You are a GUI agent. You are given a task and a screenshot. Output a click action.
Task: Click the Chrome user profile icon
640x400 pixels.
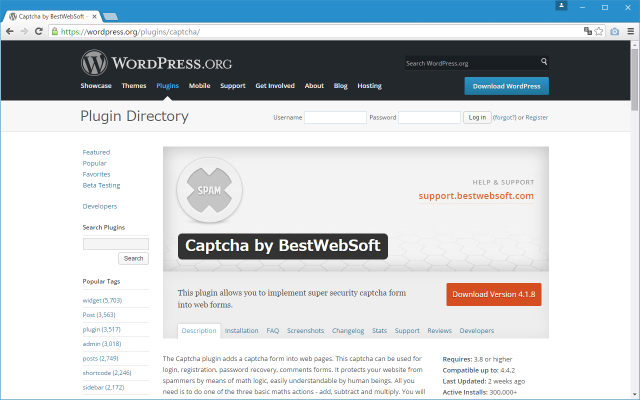point(561,5)
